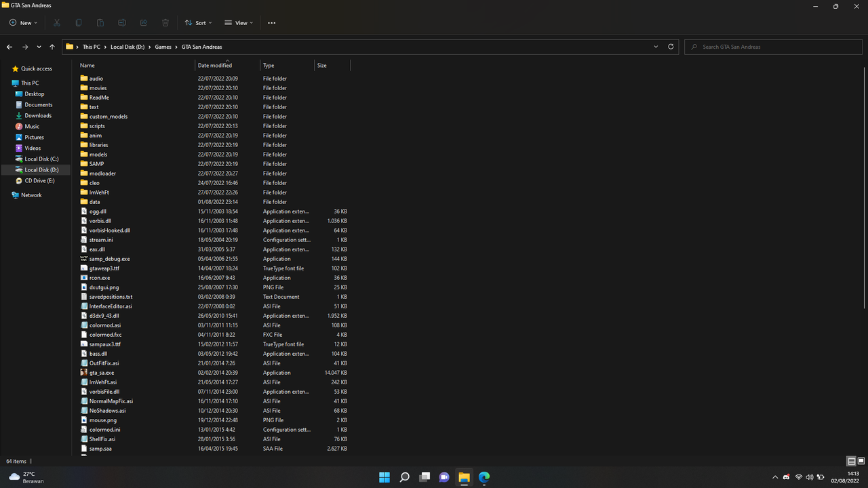Click the Copy toolbar icon
Screen dimensions: 868x488
tap(79, 23)
